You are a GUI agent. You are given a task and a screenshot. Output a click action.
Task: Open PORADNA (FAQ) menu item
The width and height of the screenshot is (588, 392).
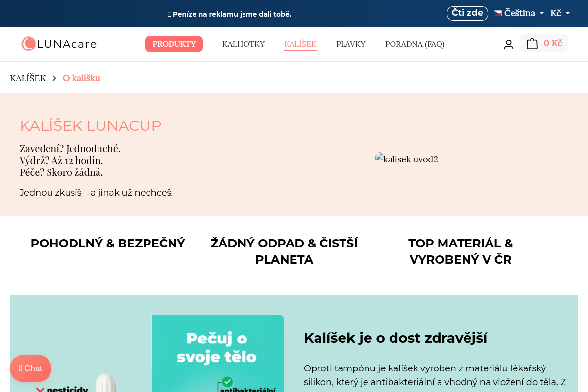415,44
